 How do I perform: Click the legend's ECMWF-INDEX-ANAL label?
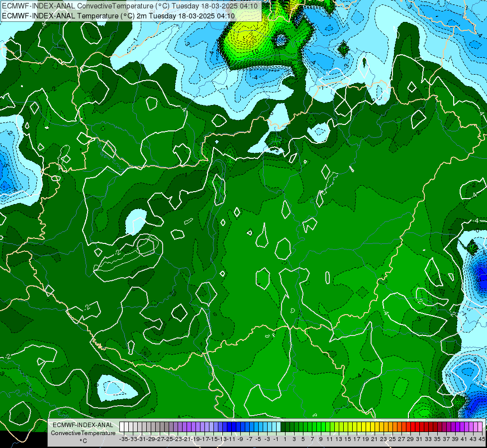click(x=83, y=425)
